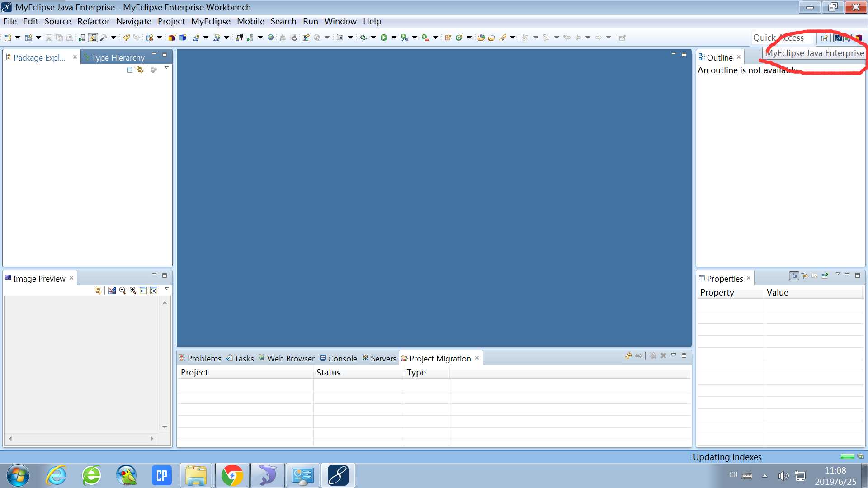Image resolution: width=868 pixels, height=488 pixels.
Task: Collapse All in Package Explorer toolbar
Action: click(130, 70)
